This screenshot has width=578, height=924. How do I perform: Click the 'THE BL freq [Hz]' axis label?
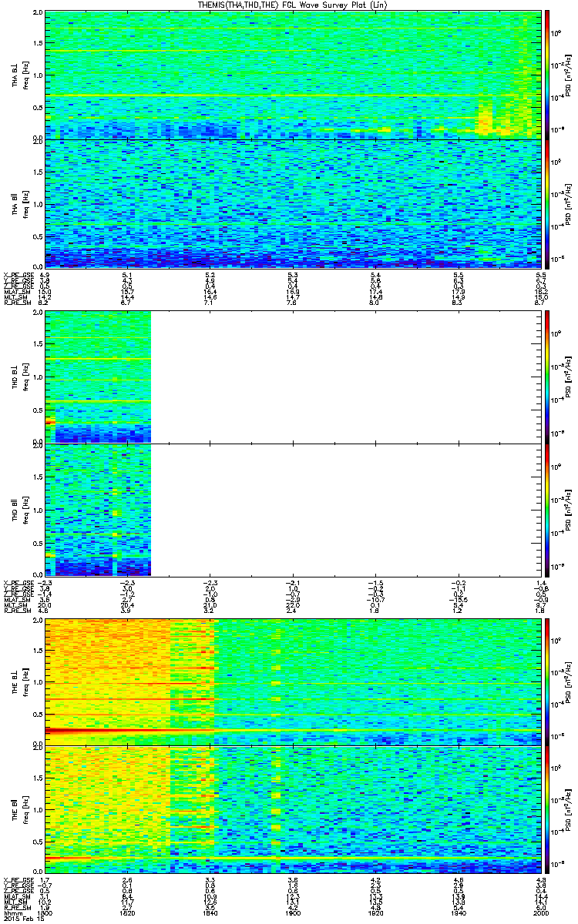click(18, 682)
